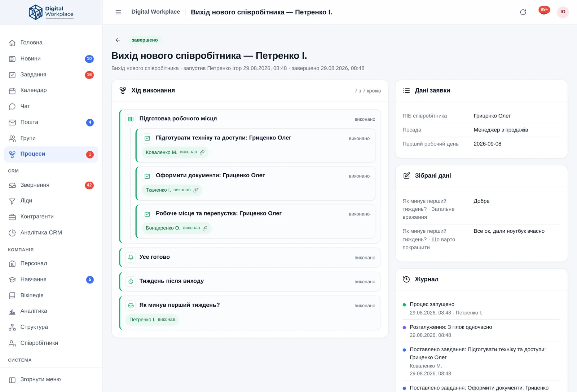This screenshot has width=577, height=392.
Task: Open link icon next to Ткаченко І.
Action: pyautogui.click(x=196, y=190)
